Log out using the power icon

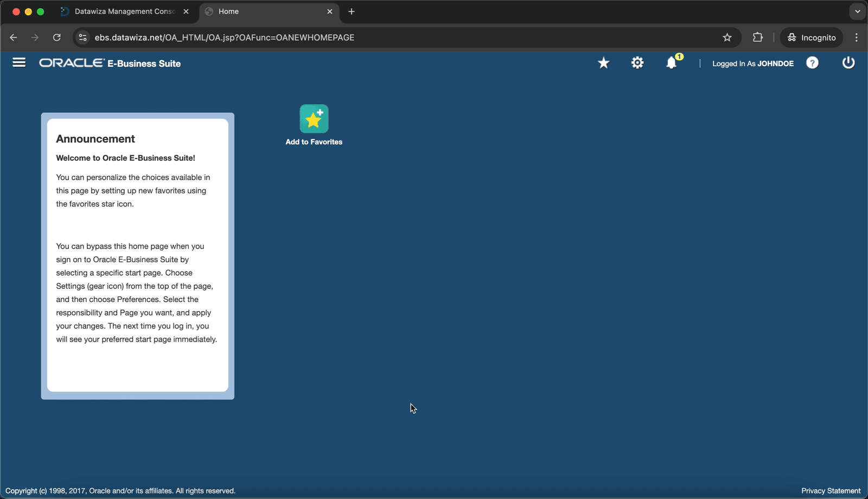click(848, 63)
